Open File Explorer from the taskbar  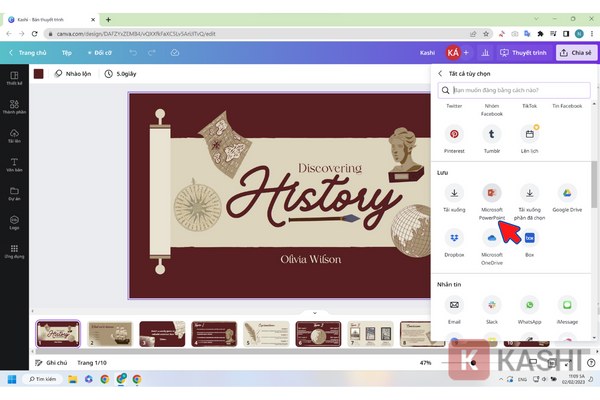pos(72,379)
